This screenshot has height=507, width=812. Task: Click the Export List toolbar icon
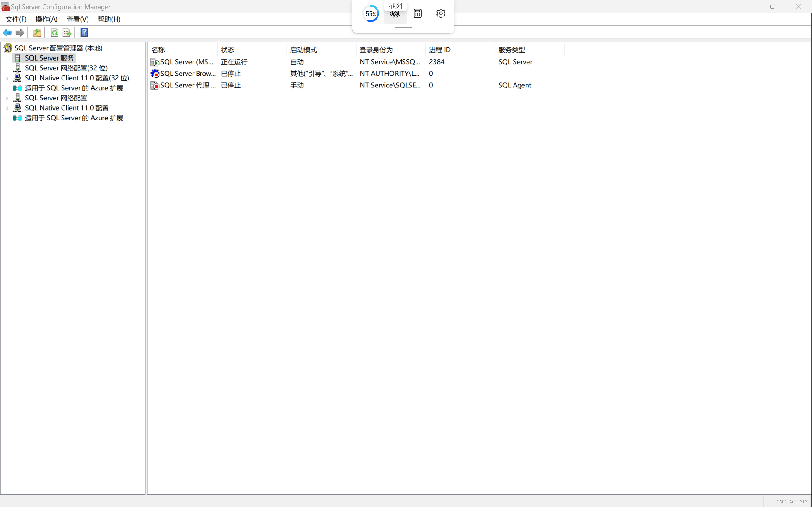tap(67, 33)
